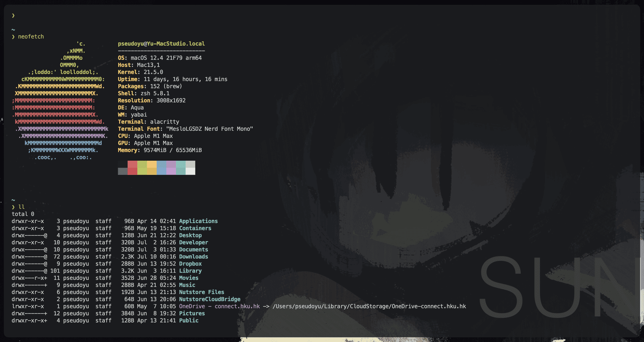The width and height of the screenshot is (644, 342).
Task: Click the CPU value 'Apple M1 Max'
Action: coord(153,136)
